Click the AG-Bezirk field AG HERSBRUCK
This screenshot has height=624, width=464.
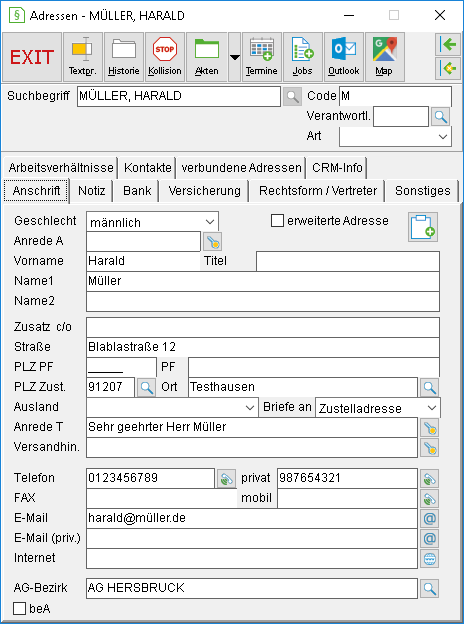click(252, 588)
